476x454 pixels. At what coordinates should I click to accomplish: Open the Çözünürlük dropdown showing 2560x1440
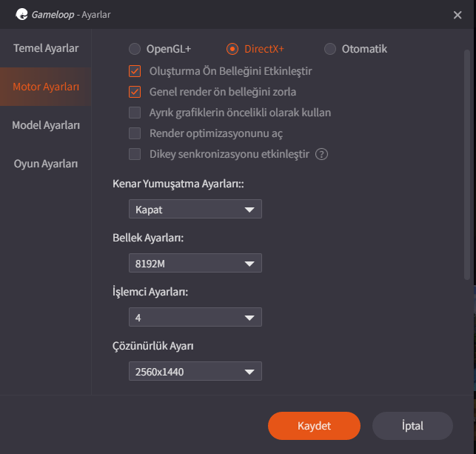pyautogui.click(x=195, y=371)
